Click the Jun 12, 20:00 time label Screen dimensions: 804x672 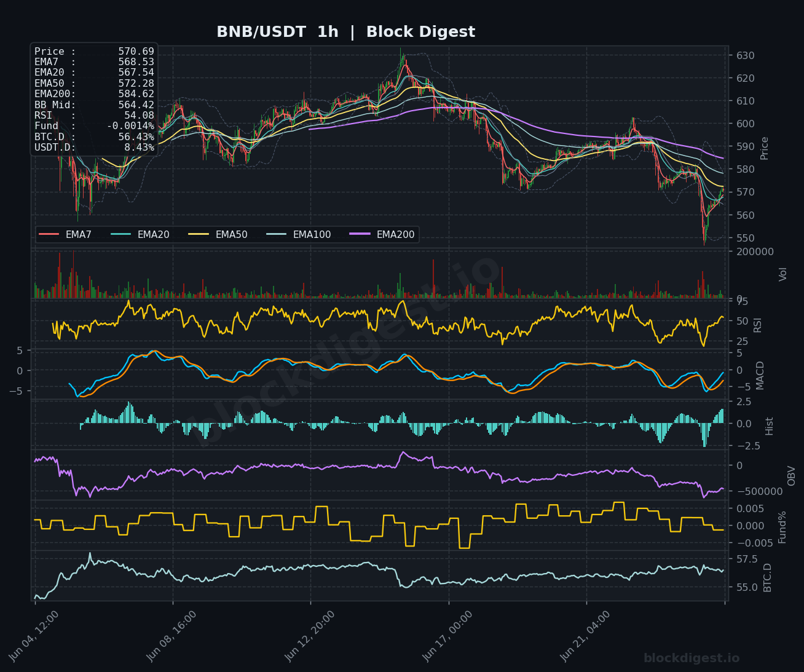(310, 636)
